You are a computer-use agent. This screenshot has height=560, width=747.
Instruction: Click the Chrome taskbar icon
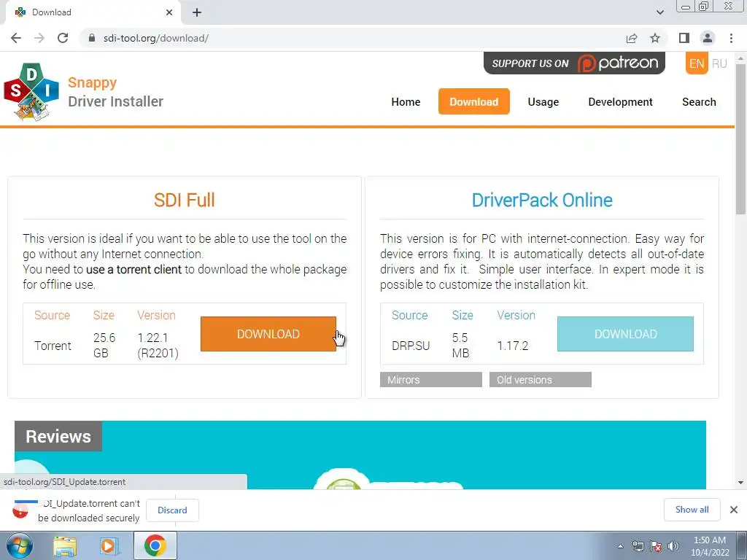click(x=155, y=545)
